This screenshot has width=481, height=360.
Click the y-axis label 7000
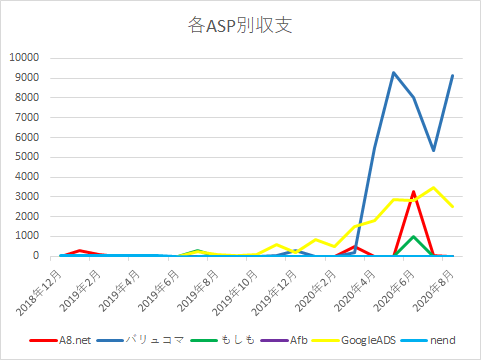click(27, 117)
